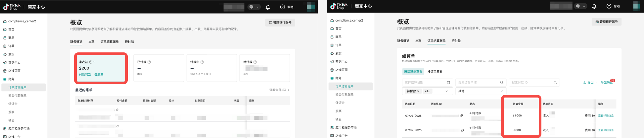Remove the 待付款 filter tag
Screen dimensions: 644x138
click(418, 91)
